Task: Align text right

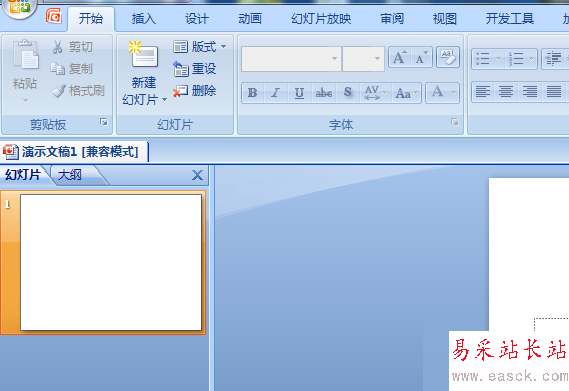Action: tap(530, 91)
